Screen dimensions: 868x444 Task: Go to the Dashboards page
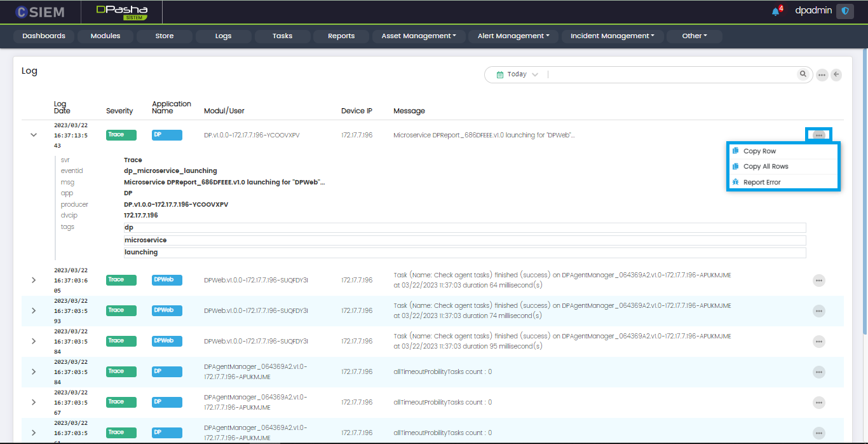pyautogui.click(x=44, y=36)
